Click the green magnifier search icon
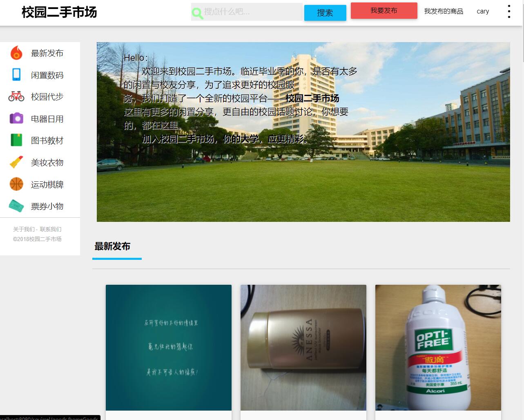This screenshot has width=524, height=420. point(197,13)
